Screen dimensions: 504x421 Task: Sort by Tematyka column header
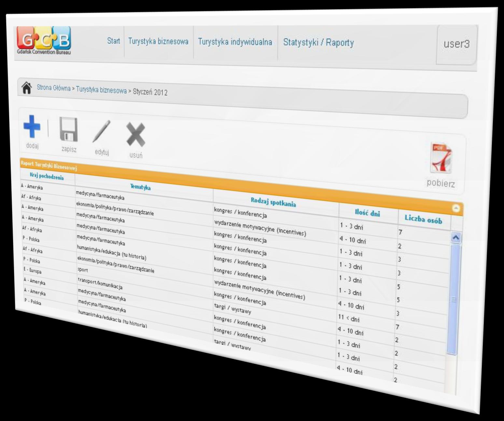point(140,187)
